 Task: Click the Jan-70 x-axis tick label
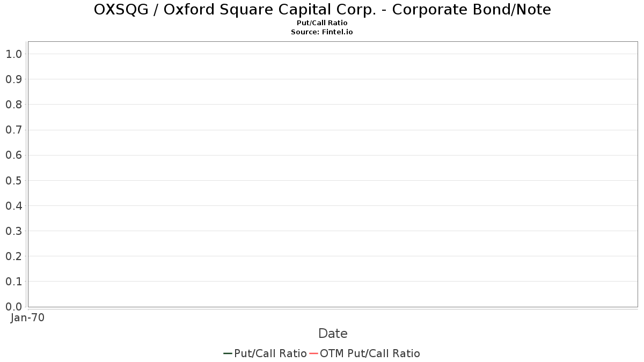(x=27, y=318)
